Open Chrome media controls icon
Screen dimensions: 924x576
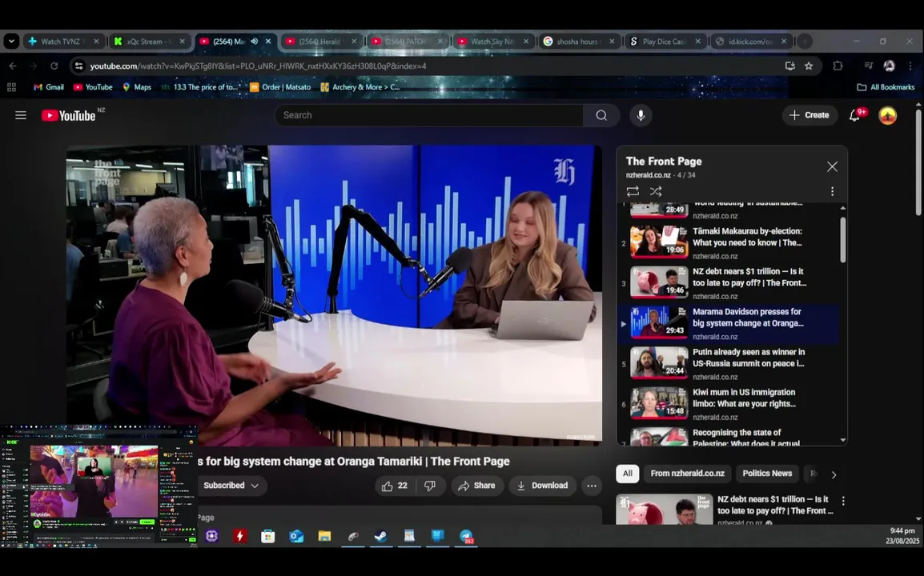click(868, 66)
